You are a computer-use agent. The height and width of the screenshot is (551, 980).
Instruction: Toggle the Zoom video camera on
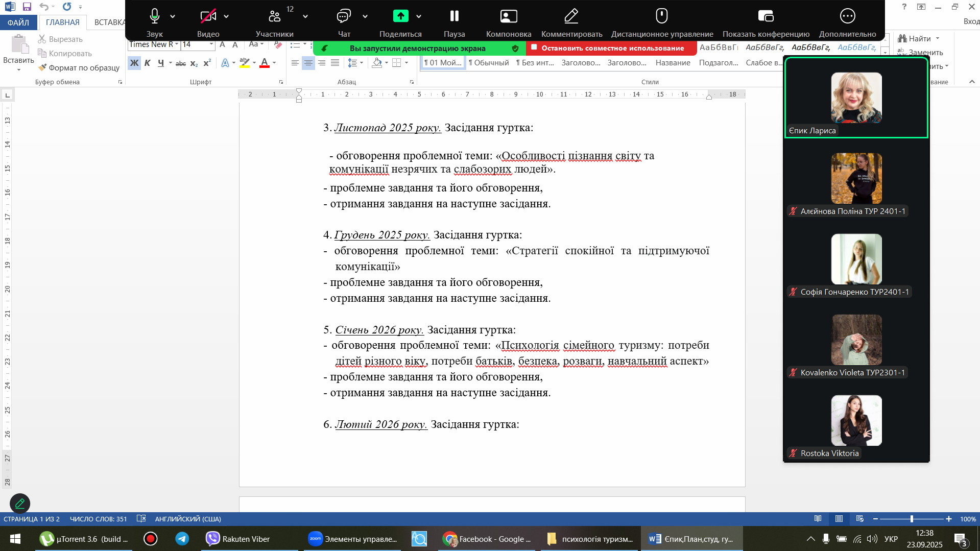click(x=208, y=17)
